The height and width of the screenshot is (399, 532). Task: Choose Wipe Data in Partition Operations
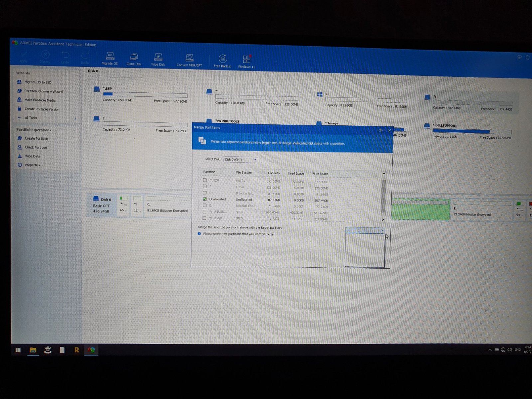(29, 156)
